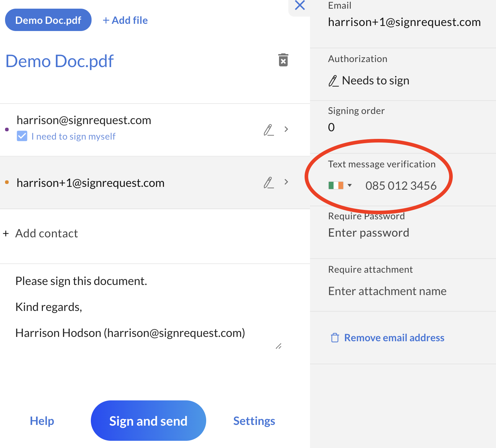The width and height of the screenshot is (496, 448).
Task: Click 'Remove email address' link
Action: tap(394, 338)
